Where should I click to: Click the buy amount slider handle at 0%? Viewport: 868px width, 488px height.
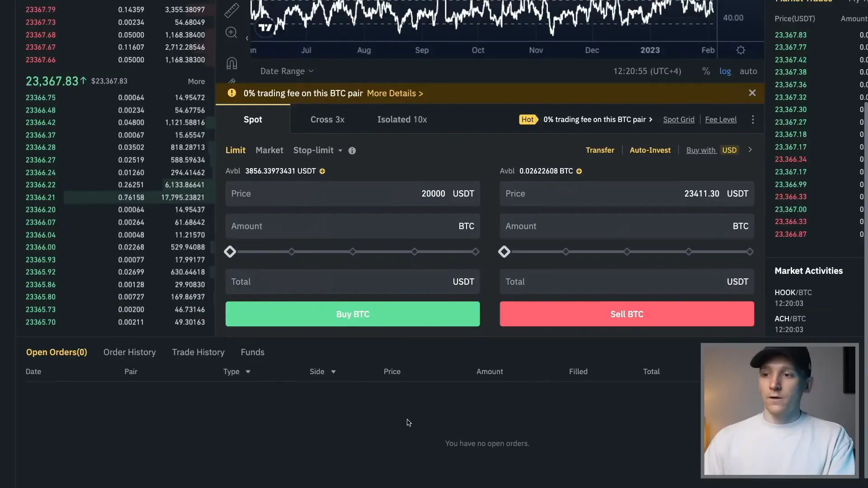230,252
